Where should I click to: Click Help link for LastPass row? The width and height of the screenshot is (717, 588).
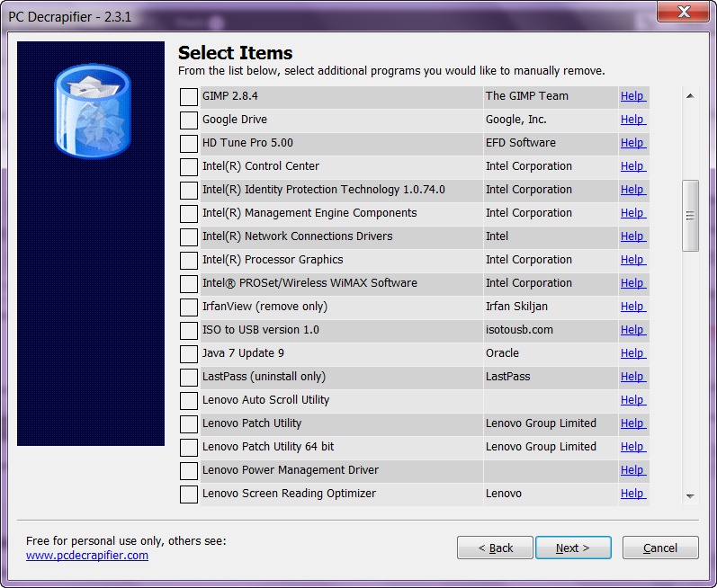(632, 377)
